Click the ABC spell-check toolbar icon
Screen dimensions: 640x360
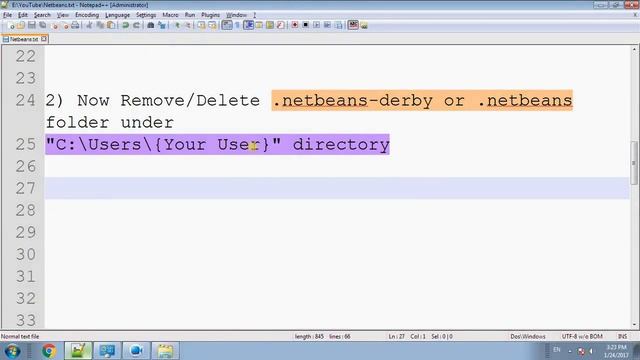(353, 25)
